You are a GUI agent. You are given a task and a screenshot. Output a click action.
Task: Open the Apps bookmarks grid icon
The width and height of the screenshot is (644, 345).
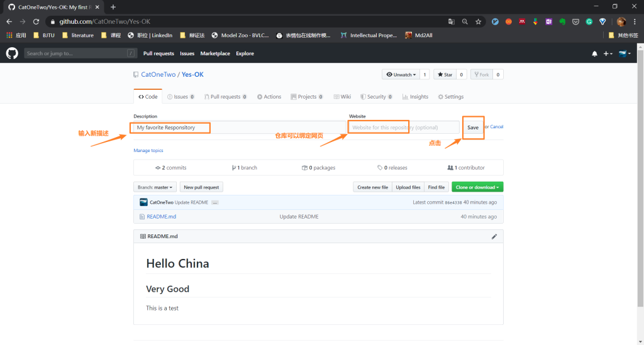9,35
